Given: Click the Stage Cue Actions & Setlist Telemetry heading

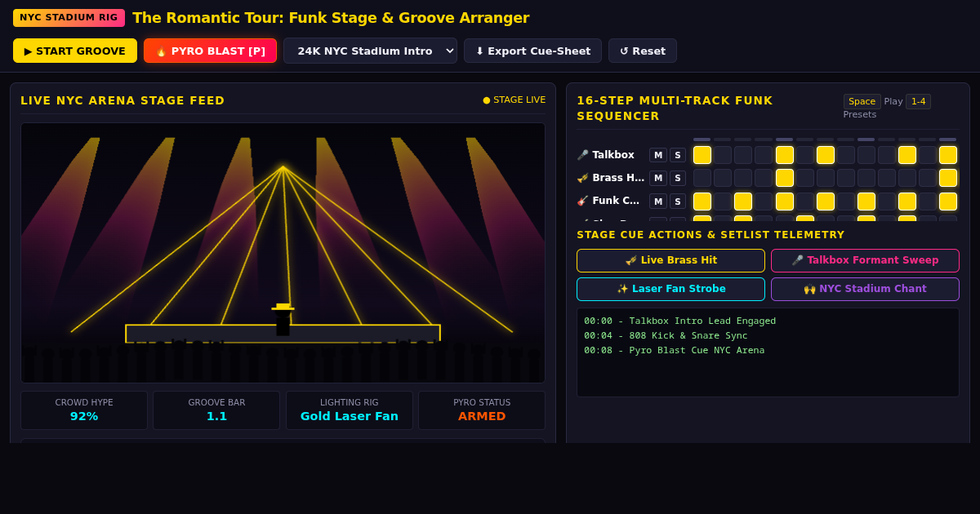Looking at the screenshot, I should (710, 235).
